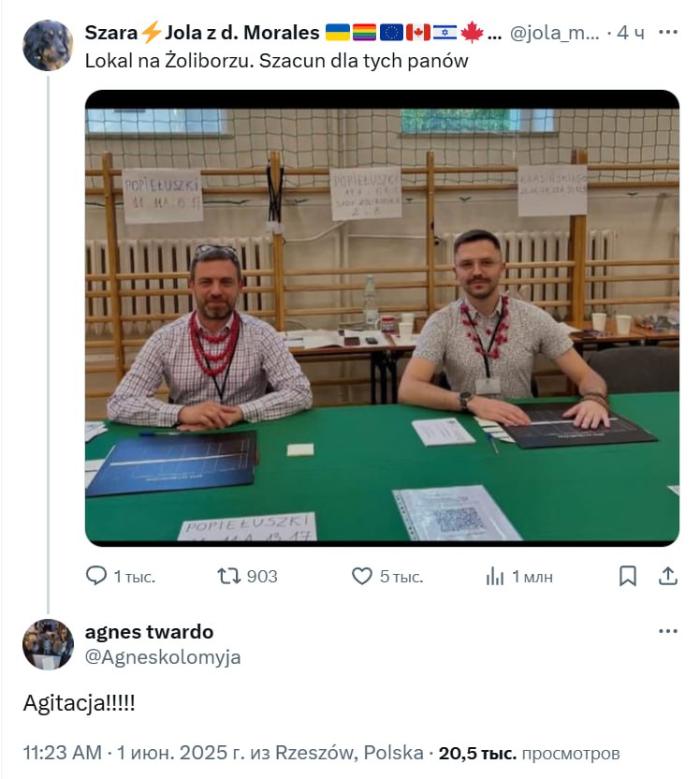Bookmark the post by Szara Jola
The image size is (700, 779).
628,577
